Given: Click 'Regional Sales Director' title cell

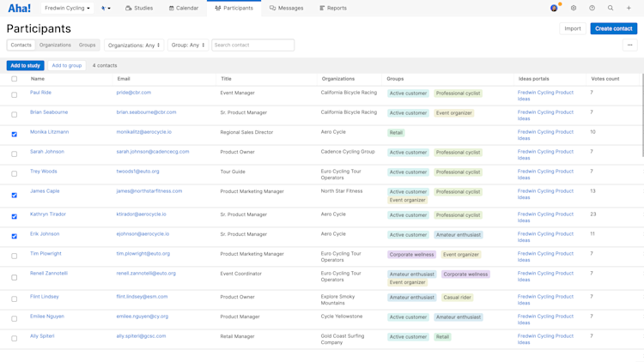Looking at the screenshot, I should [x=246, y=132].
